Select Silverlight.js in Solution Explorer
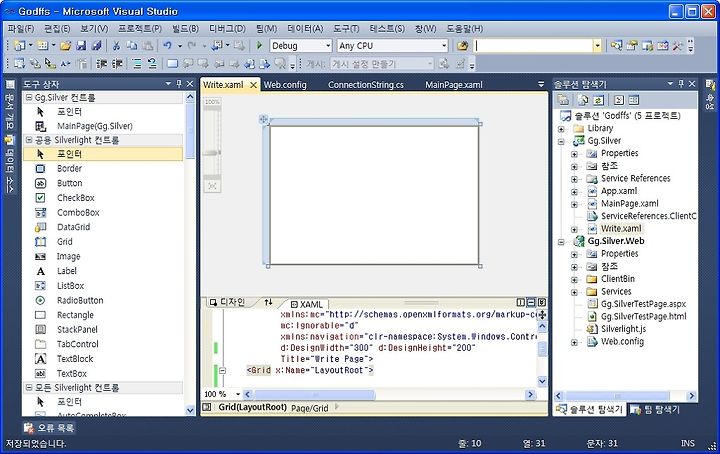The image size is (720, 454). pos(624,329)
